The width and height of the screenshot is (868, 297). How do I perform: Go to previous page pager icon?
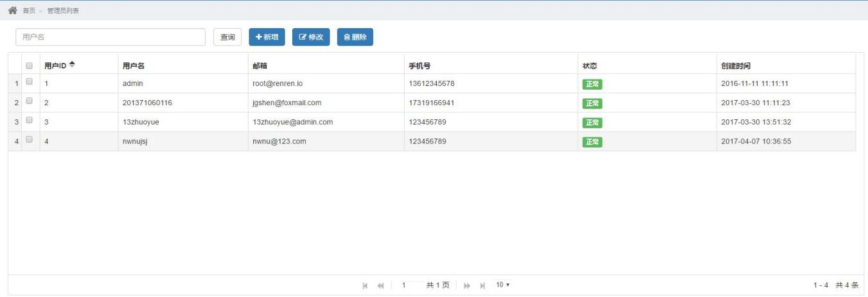380,285
